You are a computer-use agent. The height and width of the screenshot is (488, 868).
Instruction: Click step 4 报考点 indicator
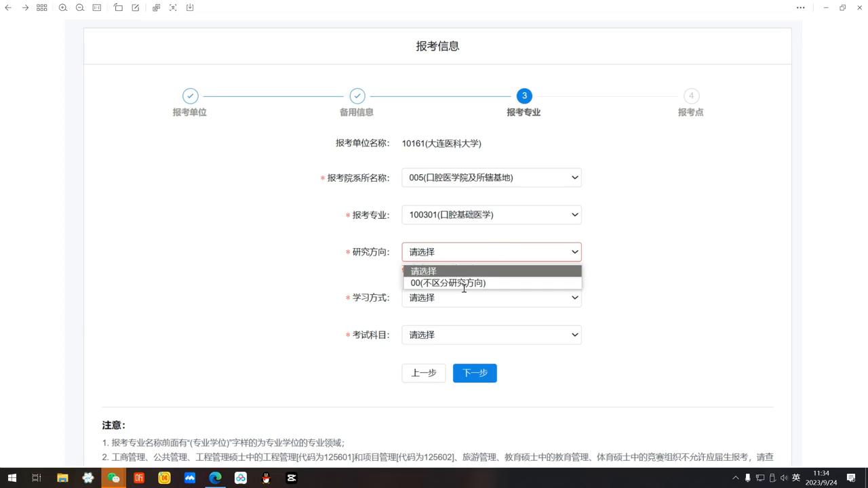(690, 96)
